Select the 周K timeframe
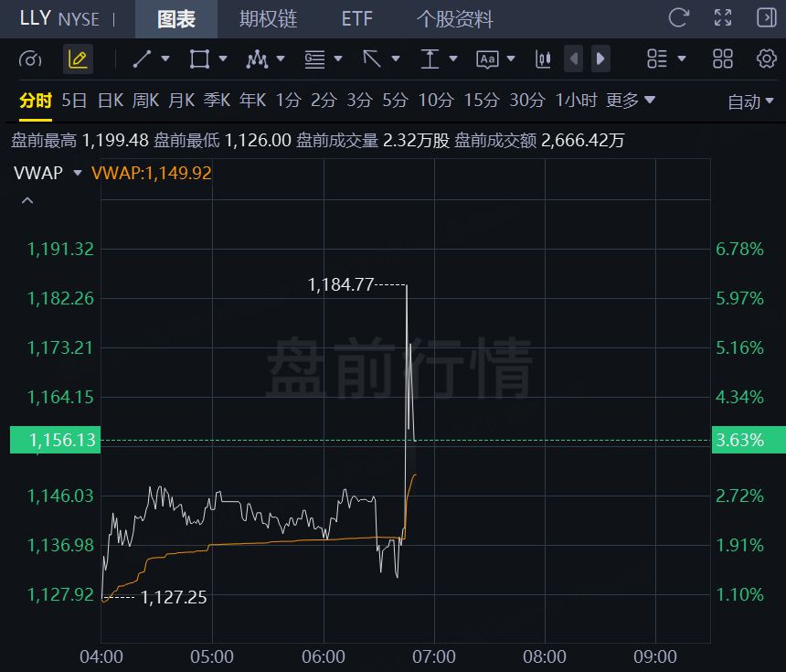The width and height of the screenshot is (786, 672). coord(146,101)
